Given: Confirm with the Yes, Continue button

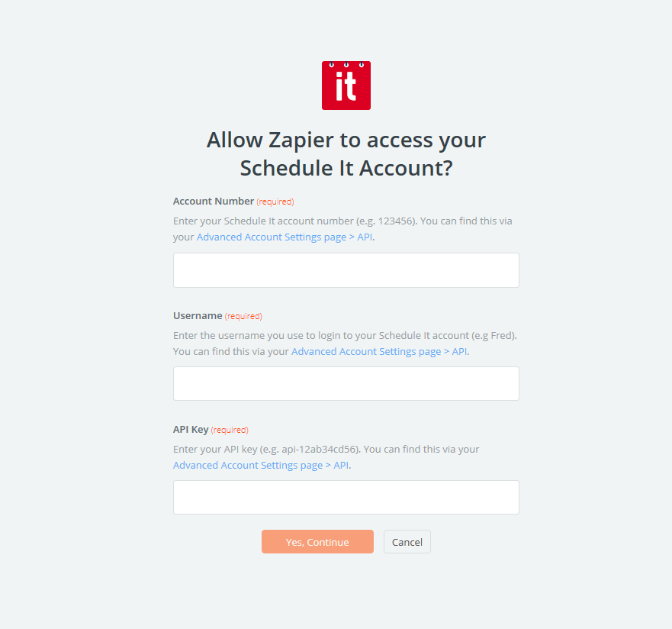Looking at the screenshot, I should coord(317,541).
